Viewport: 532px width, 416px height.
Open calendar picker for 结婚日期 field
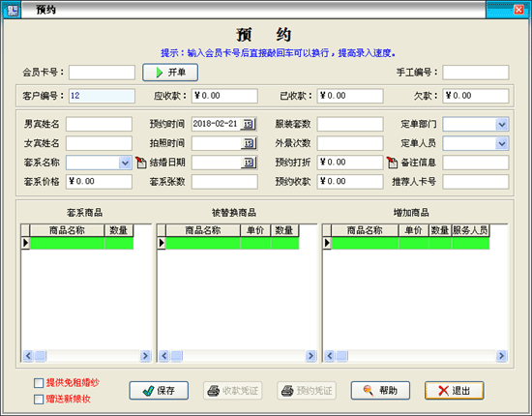pos(249,163)
